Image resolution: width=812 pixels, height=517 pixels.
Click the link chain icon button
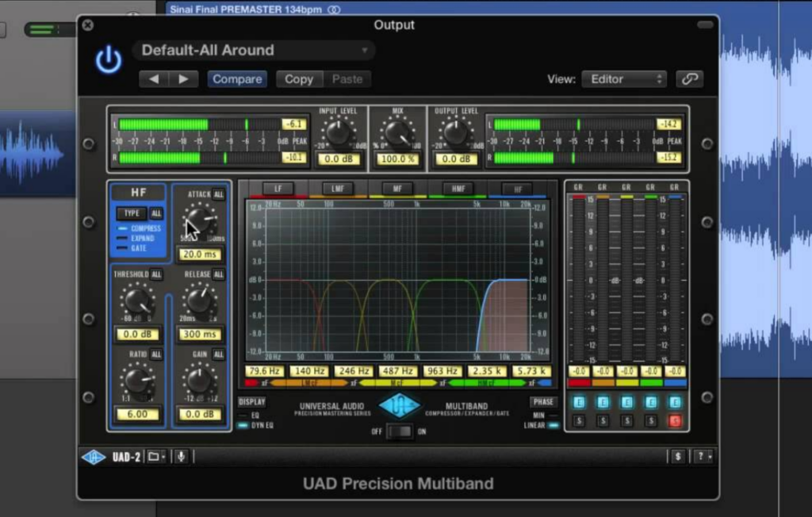(689, 79)
